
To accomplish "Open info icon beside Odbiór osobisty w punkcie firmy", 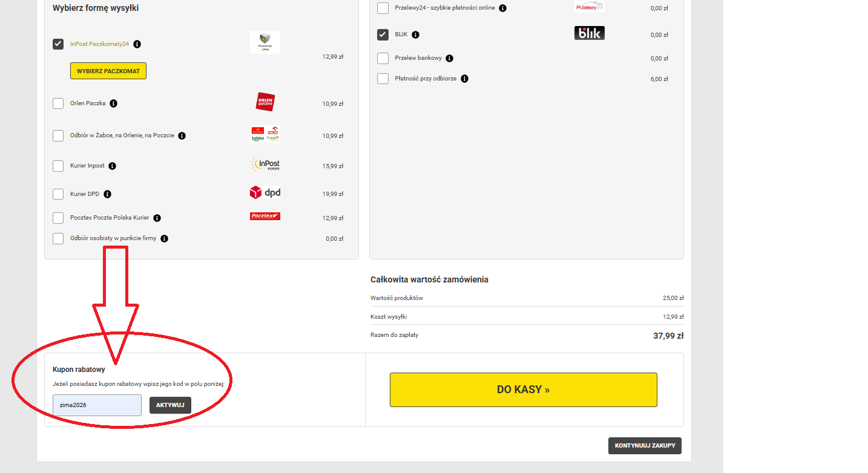I will tap(165, 238).
